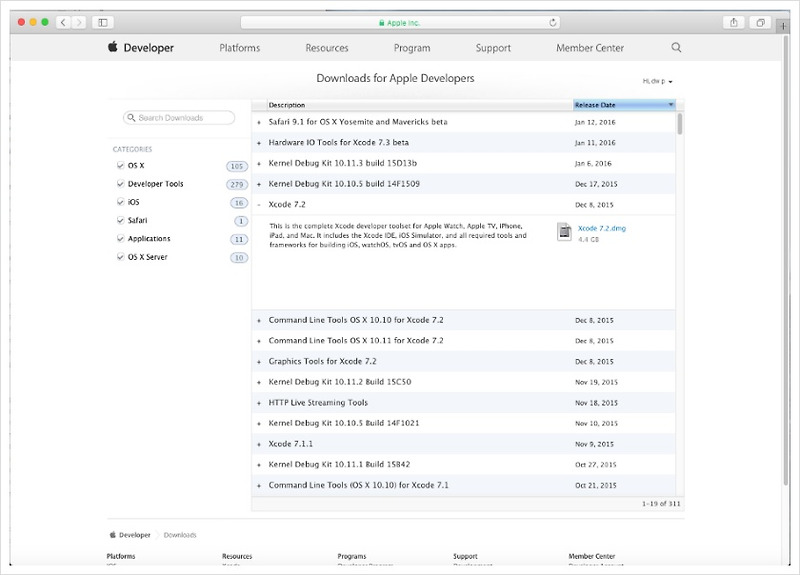Screen dimensions: 800x575
Task: Go forward with Safari's forward arrow
Action: click(79, 22)
